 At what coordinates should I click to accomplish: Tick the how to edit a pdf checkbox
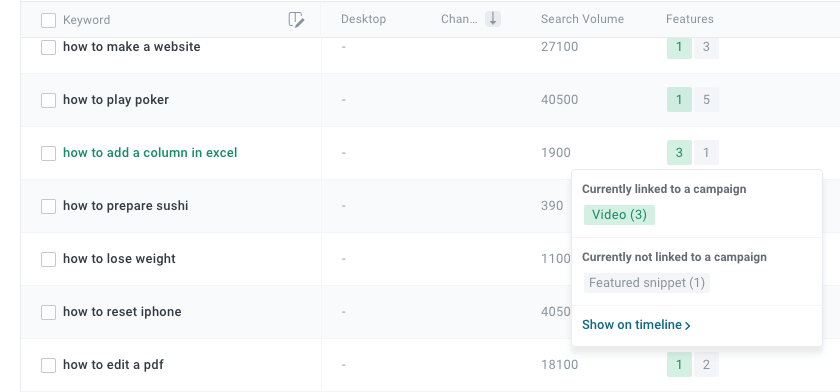point(48,365)
